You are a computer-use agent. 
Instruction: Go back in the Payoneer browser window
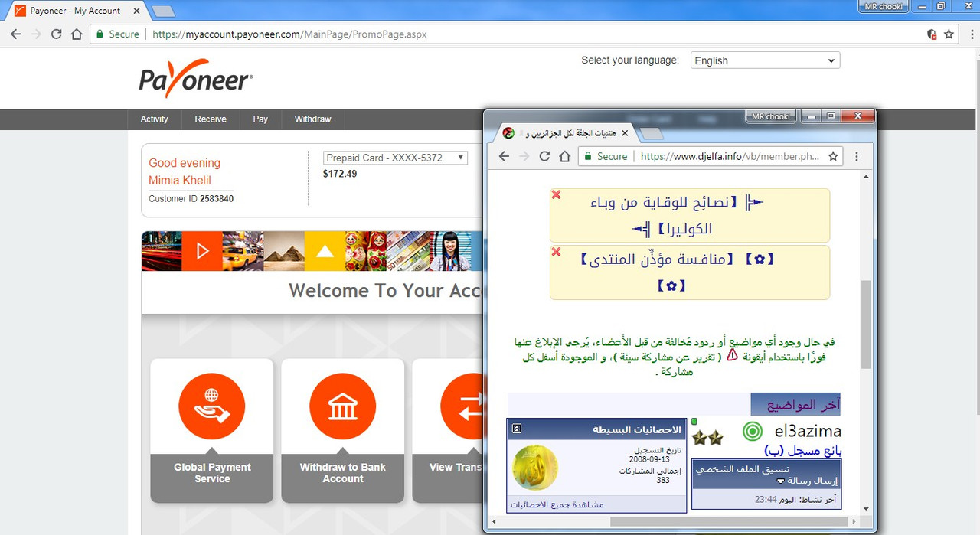point(15,34)
